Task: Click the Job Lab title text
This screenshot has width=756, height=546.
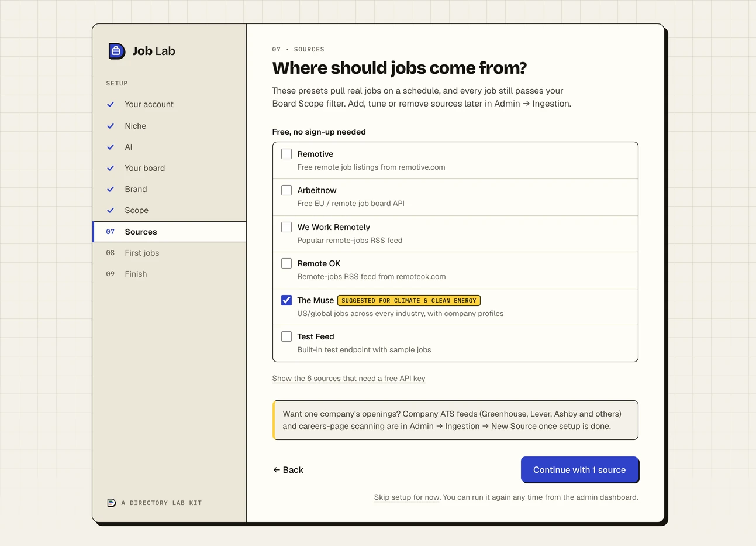Action: [154, 51]
